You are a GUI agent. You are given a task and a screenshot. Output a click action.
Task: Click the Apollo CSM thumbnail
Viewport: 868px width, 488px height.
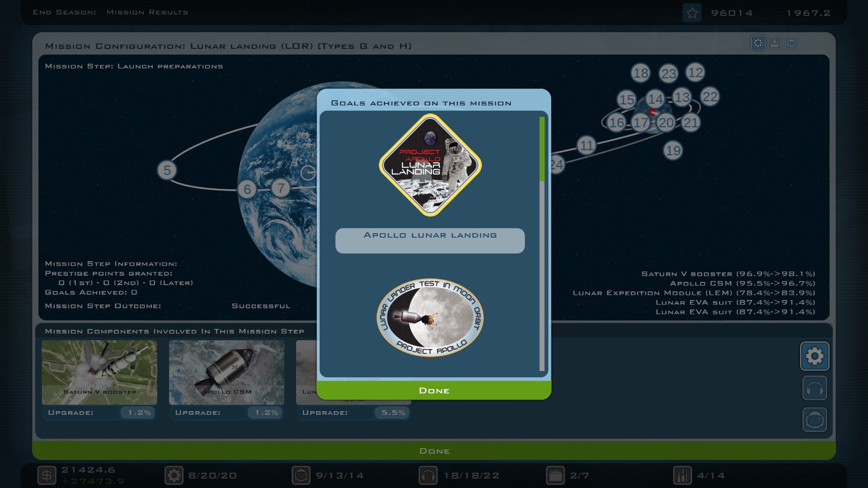[x=226, y=372]
